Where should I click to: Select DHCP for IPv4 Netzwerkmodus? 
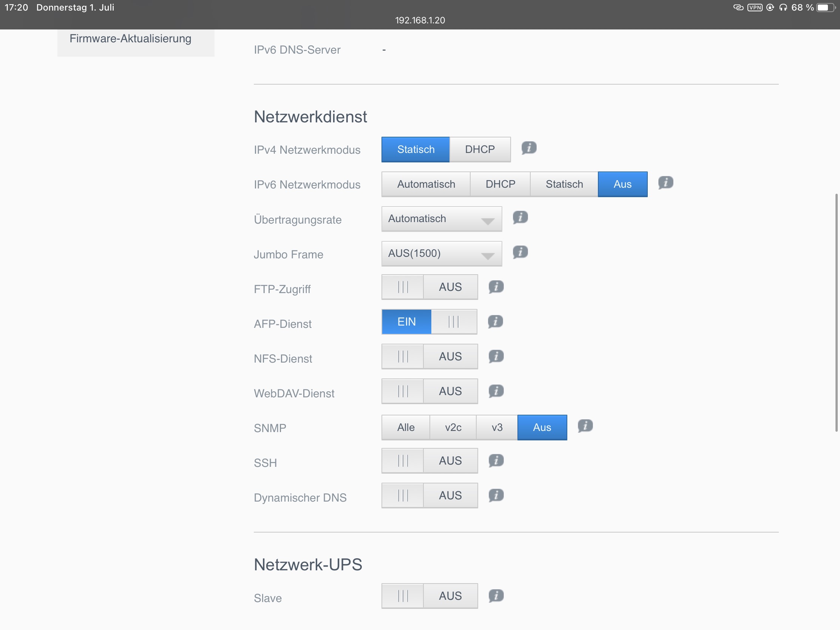(480, 150)
